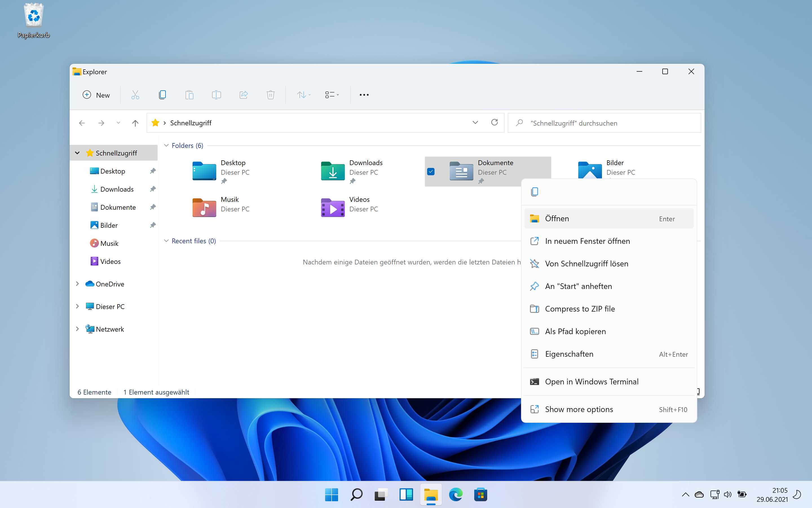Click the Delete trash icon in toolbar
The height and width of the screenshot is (508, 812).
[x=270, y=95]
